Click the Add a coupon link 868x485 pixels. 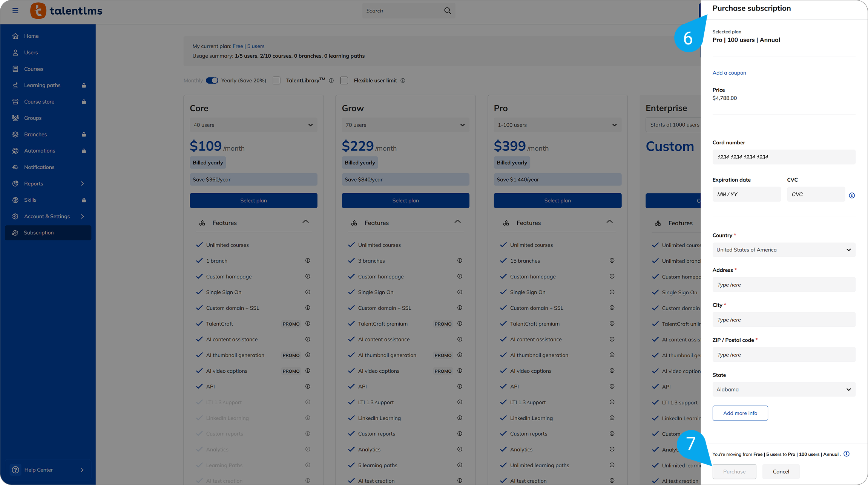(x=729, y=73)
